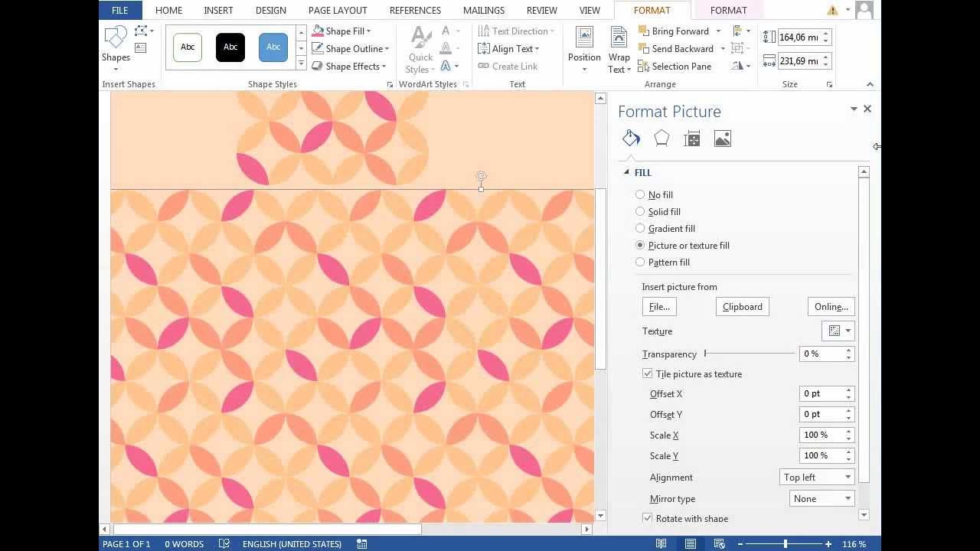Click the Clipboard button

(x=742, y=307)
